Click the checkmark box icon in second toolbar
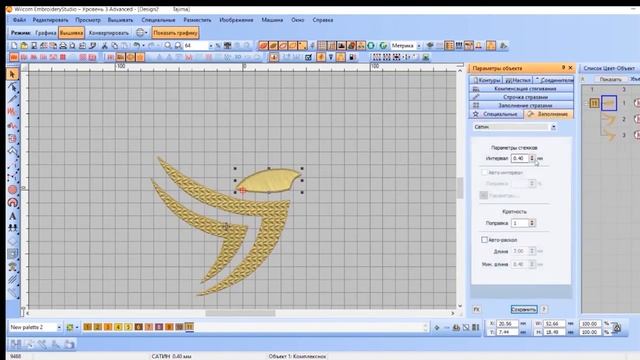 (x=309, y=58)
